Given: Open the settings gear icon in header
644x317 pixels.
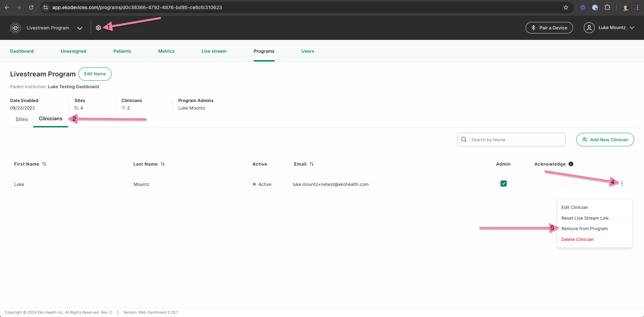Looking at the screenshot, I should point(98,28).
